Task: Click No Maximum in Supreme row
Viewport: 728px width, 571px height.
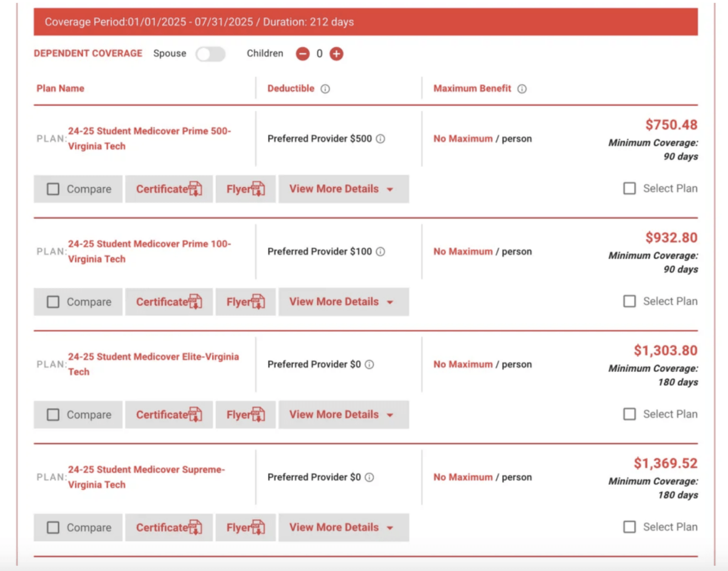Action: tap(463, 477)
